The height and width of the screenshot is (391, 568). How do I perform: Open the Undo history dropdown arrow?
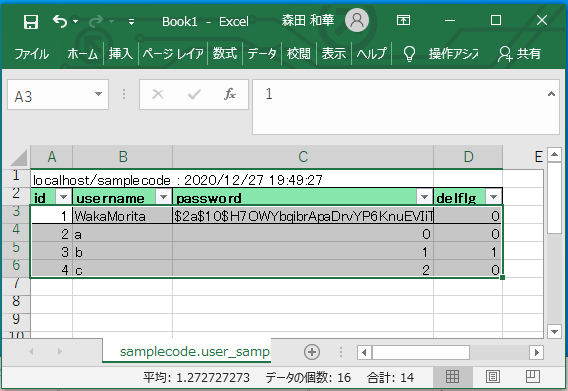pos(76,22)
